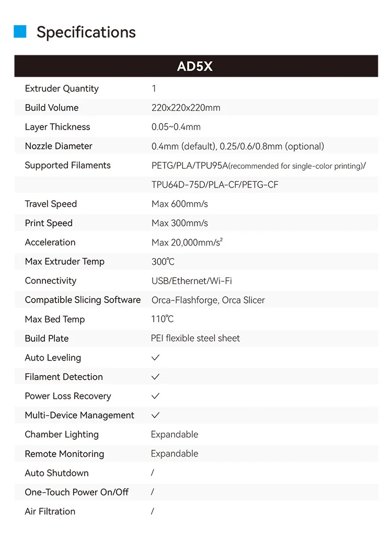Click the Supported Filaments label

68,166
